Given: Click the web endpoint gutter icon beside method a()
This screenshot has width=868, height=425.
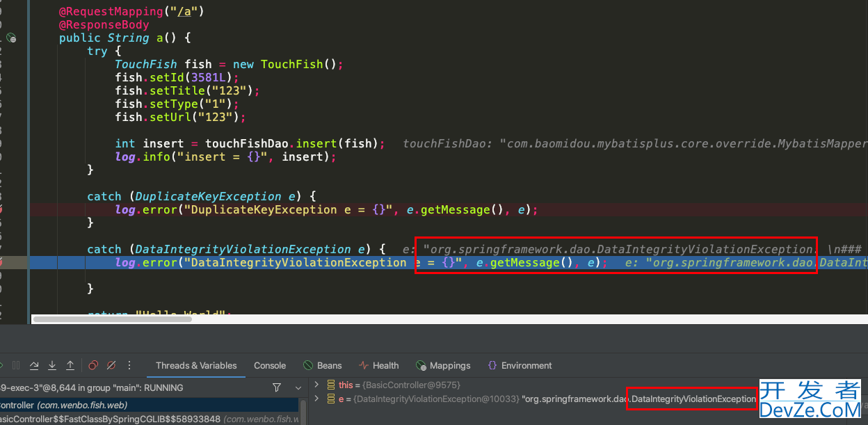Looking at the screenshot, I should pyautogui.click(x=11, y=38).
